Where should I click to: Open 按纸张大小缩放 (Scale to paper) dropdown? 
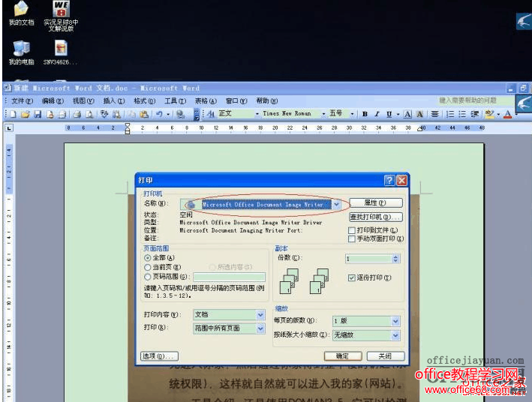coord(395,335)
